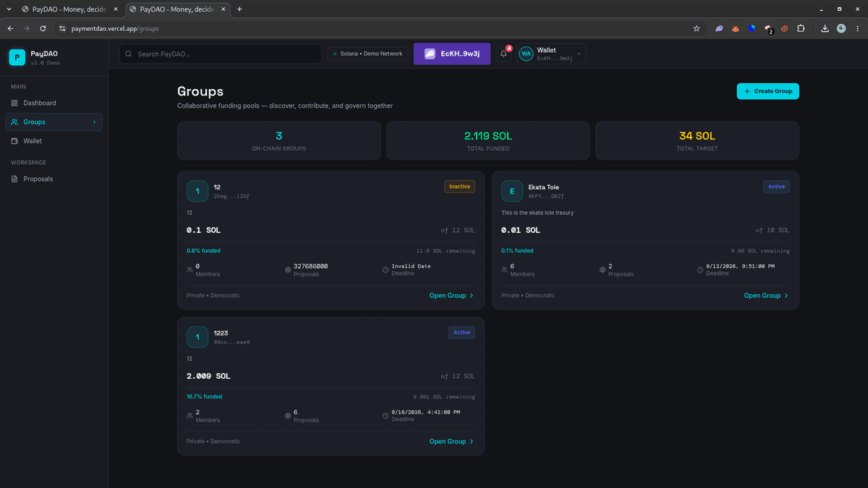This screenshot has width=868, height=488.
Task: Click the browser back arrow
Action: (10, 28)
